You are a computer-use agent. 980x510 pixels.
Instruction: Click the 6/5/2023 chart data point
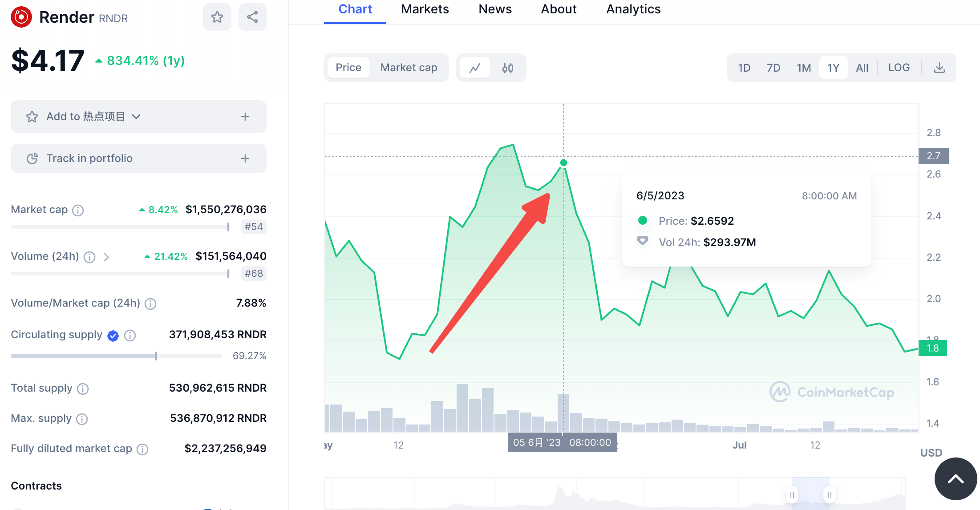click(x=563, y=162)
